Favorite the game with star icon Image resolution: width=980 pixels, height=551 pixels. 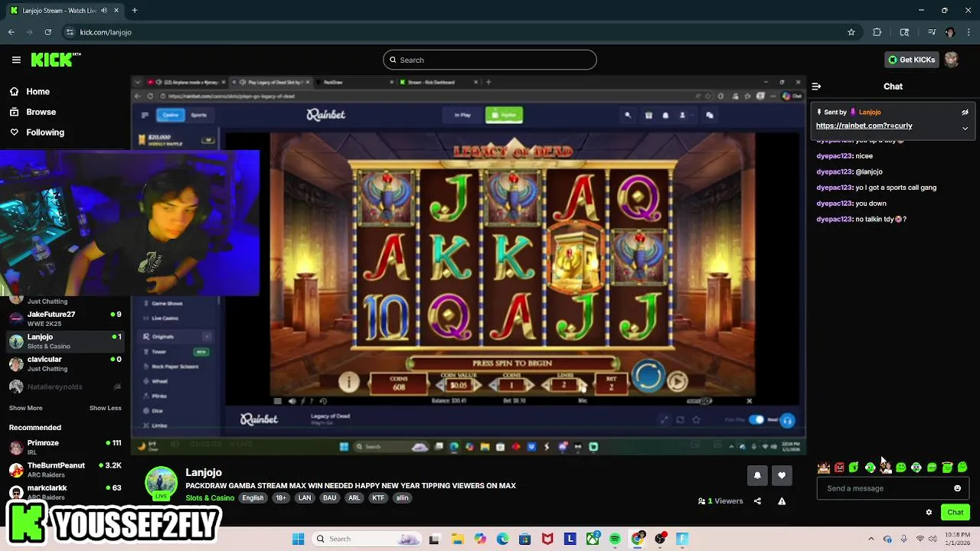pos(696,419)
